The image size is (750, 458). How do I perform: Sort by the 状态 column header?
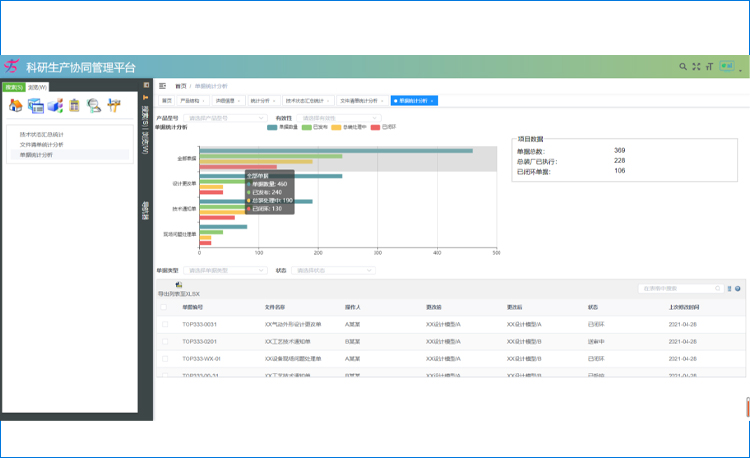click(593, 307)
